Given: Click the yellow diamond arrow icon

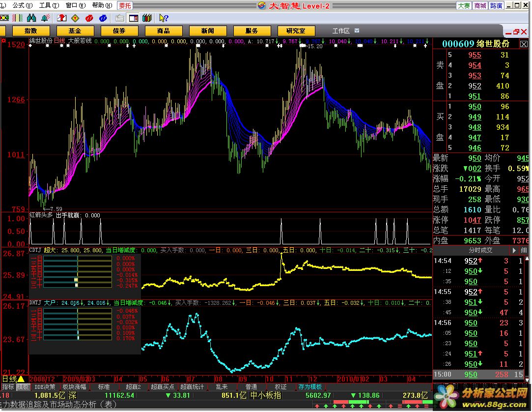Looking at the screenshot, I should coord(75,18).
